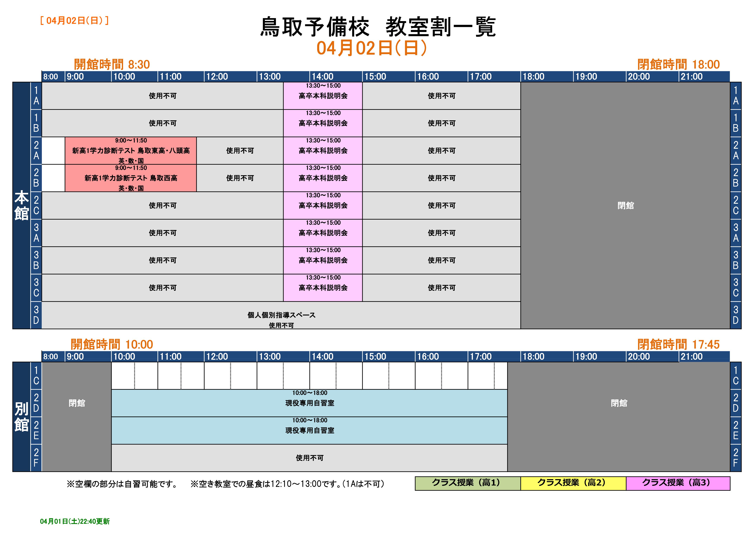
Task: Click the 開館時間 10:00 label
Action: 112,344
